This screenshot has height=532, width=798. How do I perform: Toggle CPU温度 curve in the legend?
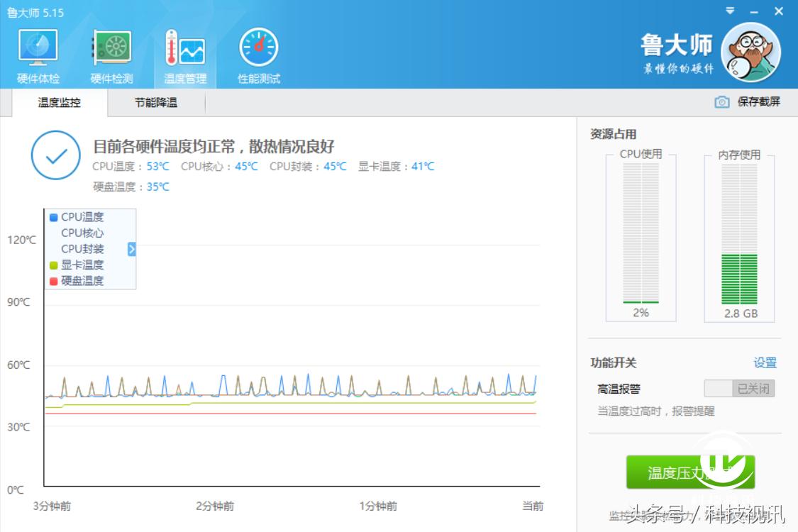click(77, 217)
